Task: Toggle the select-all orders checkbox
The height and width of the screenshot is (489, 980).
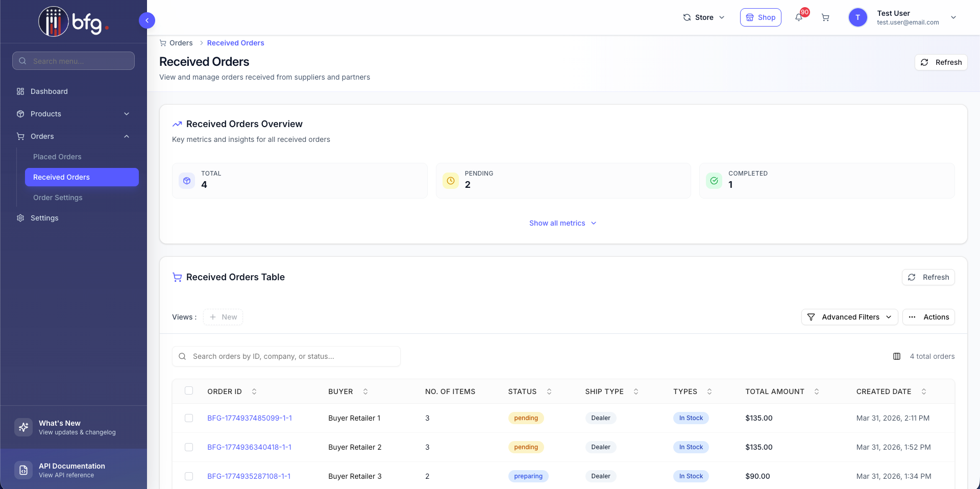Action: pos(189,391)
